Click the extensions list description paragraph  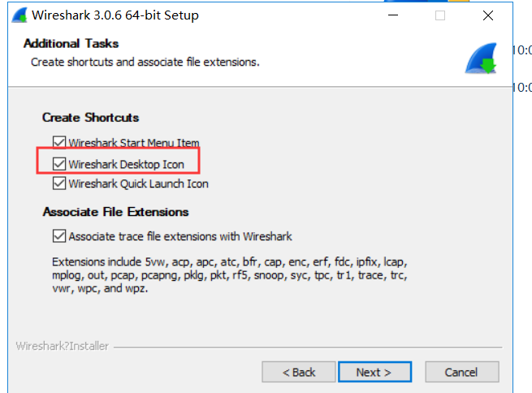pyautogui.click(x=229, y=274)
